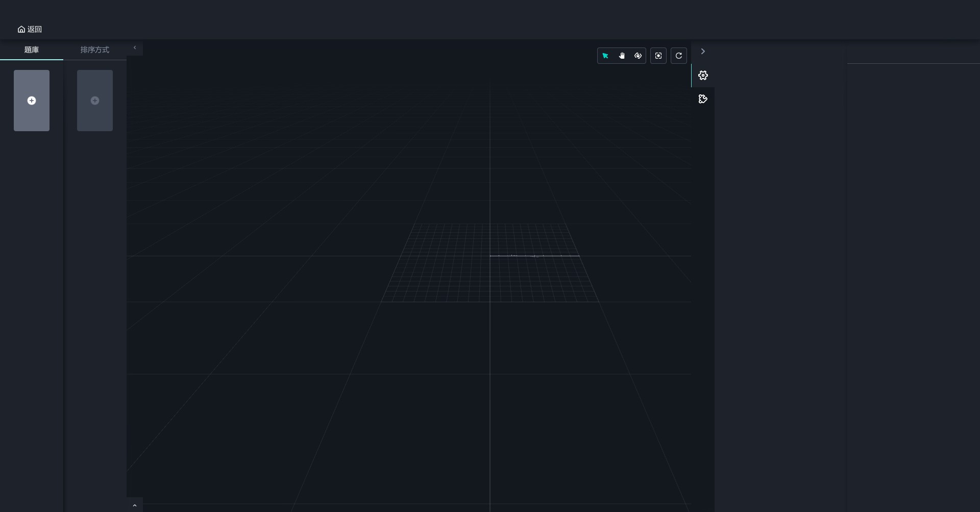This screenshot has height=512, width=980.
Task: Click the white plus under 題庫
Action: pos(32,101)
